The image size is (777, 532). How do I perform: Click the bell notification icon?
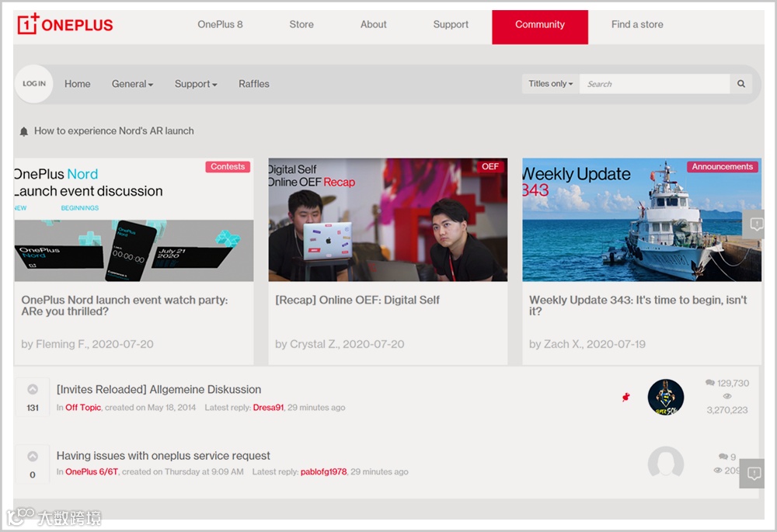tap(24, 131)
